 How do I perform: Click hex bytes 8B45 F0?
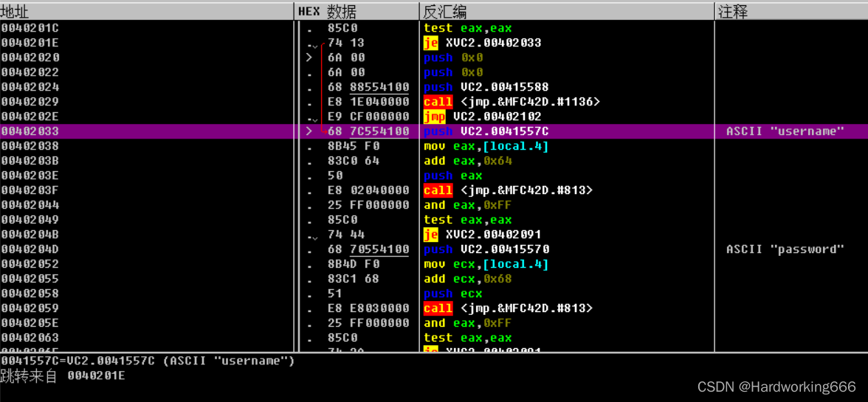[x=353, y=146]
